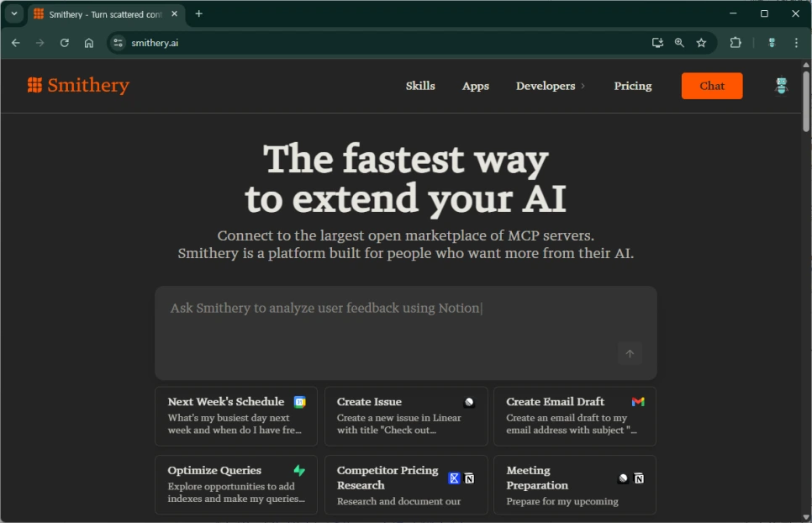
Task: Open the Apps page
Action: coord(476,86)
